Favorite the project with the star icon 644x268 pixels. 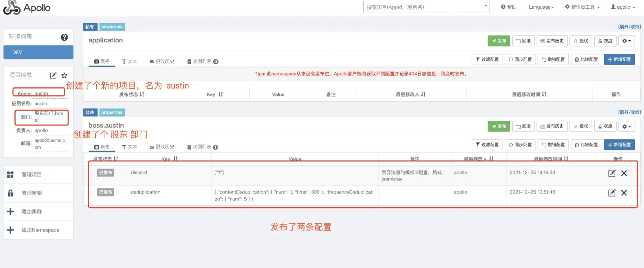click(64, 75)
